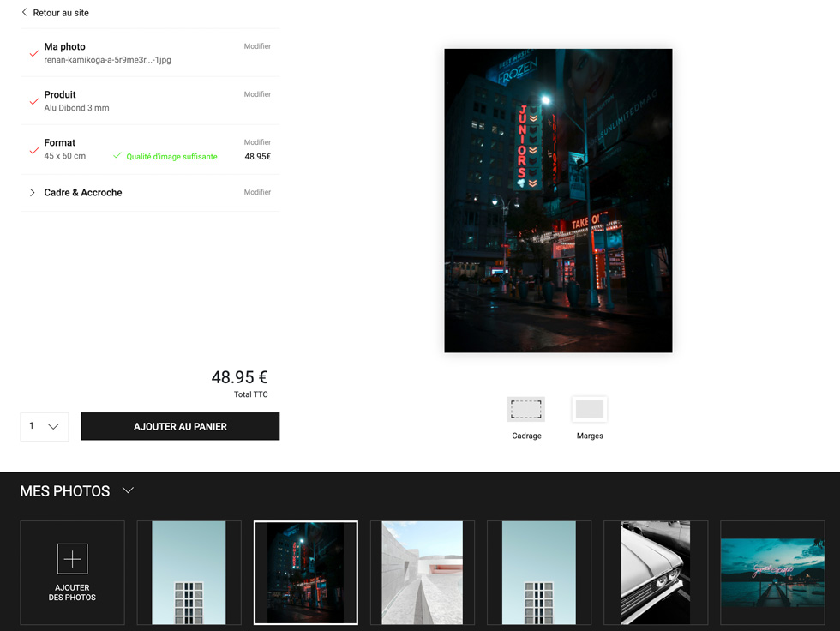Click the 48.95€ price in Format row
The width and height of the screenshot is (840, 631).
pos(258,156)
